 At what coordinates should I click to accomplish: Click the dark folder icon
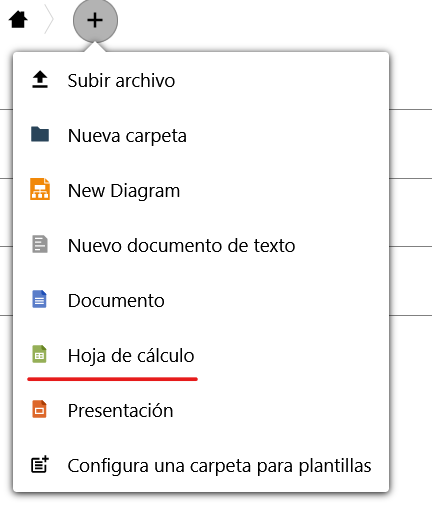click(x=40, y=134)
